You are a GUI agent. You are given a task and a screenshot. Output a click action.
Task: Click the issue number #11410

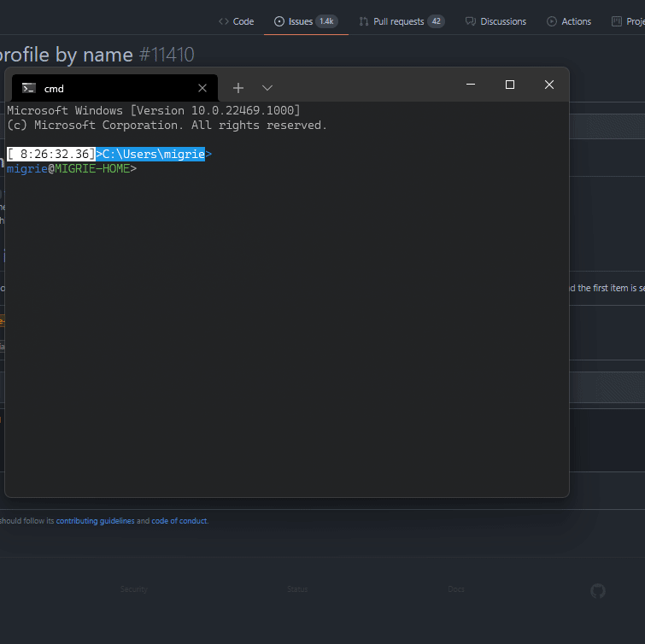[x=167, y=55]
